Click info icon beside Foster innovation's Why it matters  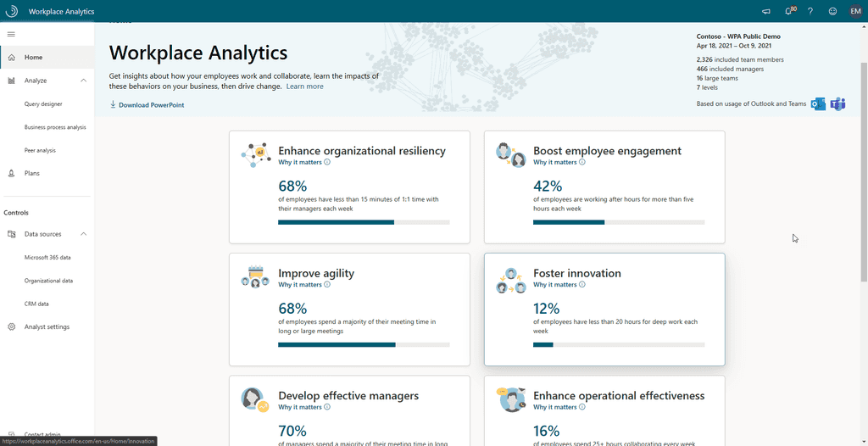(x=581, y=285)
